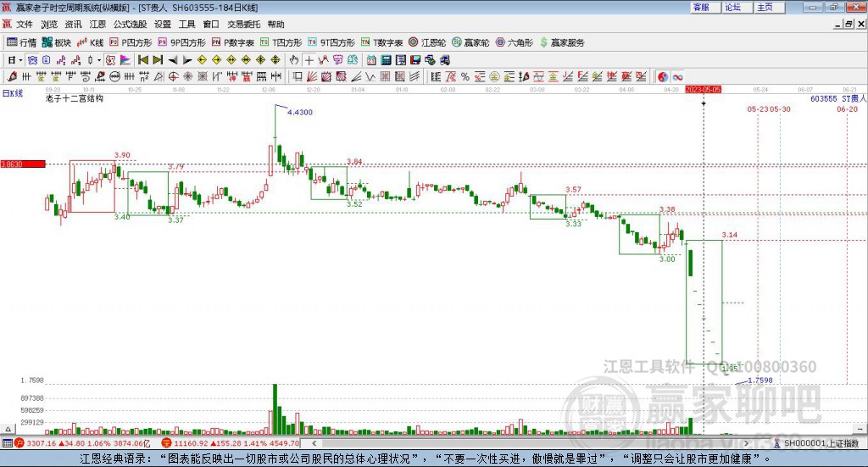The image size is (868, 467).
Task: Expand the candlestick chart type dropdown arrow
Action: coord(99,60)
